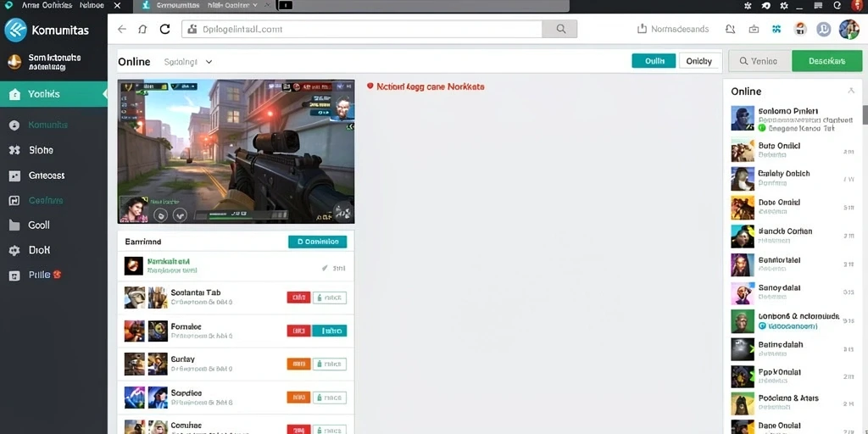Click the home icon beside back arrow

point(142,29)
